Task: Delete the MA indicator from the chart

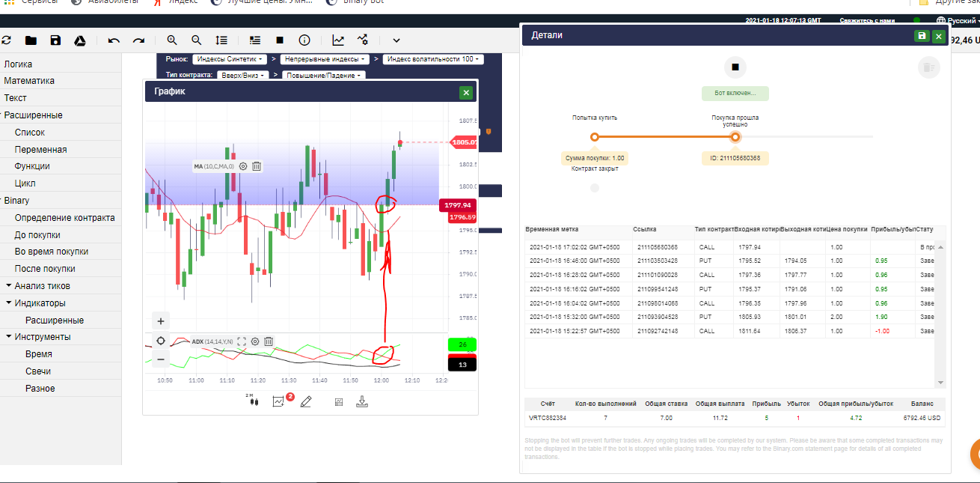Action: [x=257, y=166]
